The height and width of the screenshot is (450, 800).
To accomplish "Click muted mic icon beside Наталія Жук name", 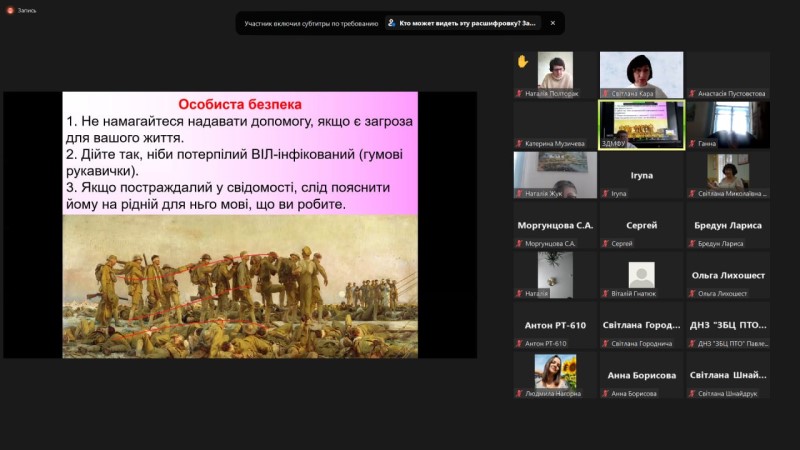I will click(519, 193).
